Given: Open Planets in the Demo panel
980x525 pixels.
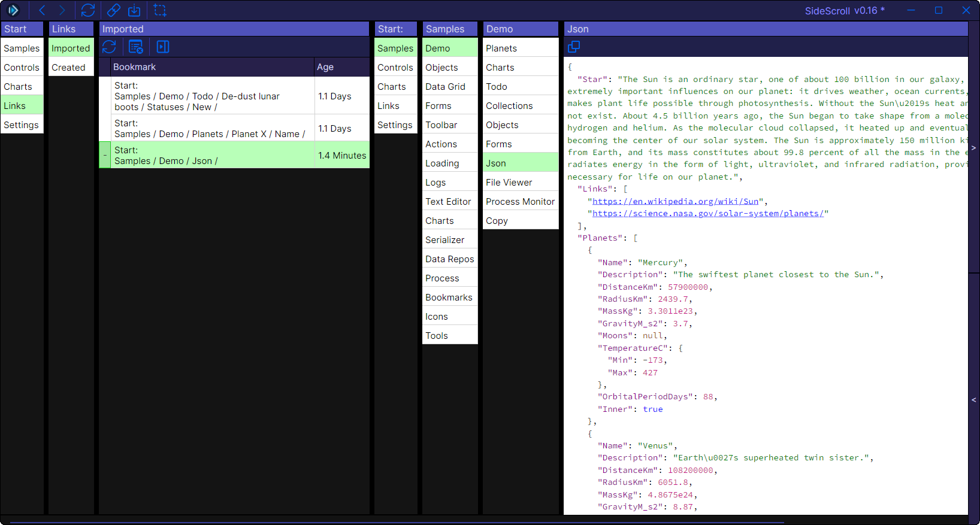Looking at the screenshot, I should 521,48.
